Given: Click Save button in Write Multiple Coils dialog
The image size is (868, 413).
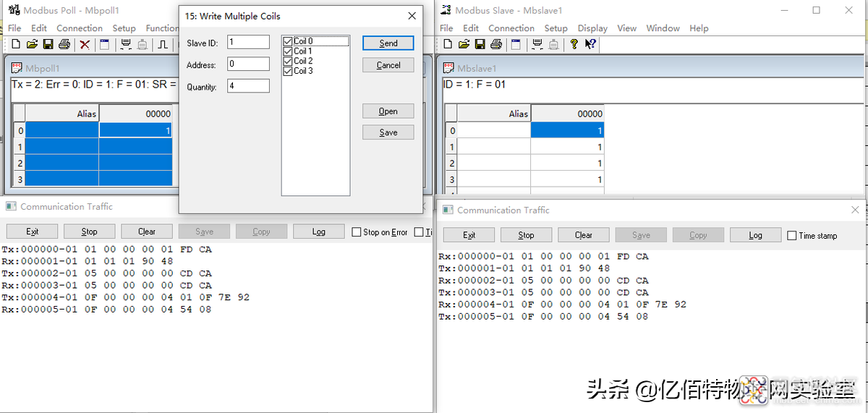Looking at the screenshot, I should coord(388,132).
